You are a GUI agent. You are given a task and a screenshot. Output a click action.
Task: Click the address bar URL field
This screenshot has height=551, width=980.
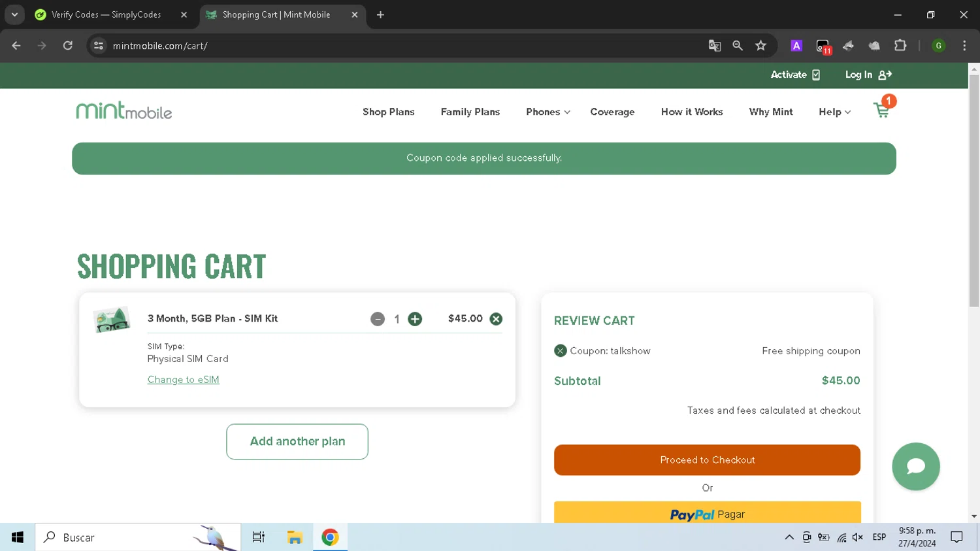coord(405,46)
